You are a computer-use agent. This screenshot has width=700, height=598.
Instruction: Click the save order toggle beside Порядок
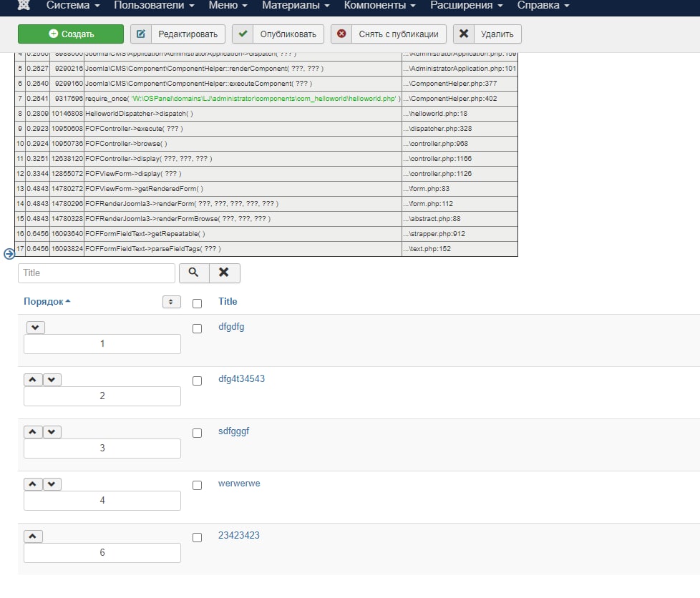click(x=172, y=302)
